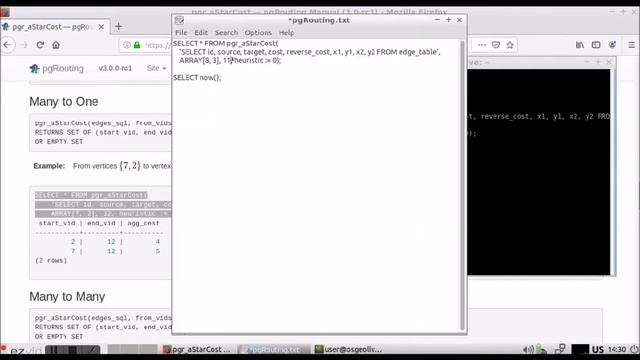The image size is (640, 360).
Task: Click the v3.0.0-rc1 version link
Action: (x=115, y=68)
